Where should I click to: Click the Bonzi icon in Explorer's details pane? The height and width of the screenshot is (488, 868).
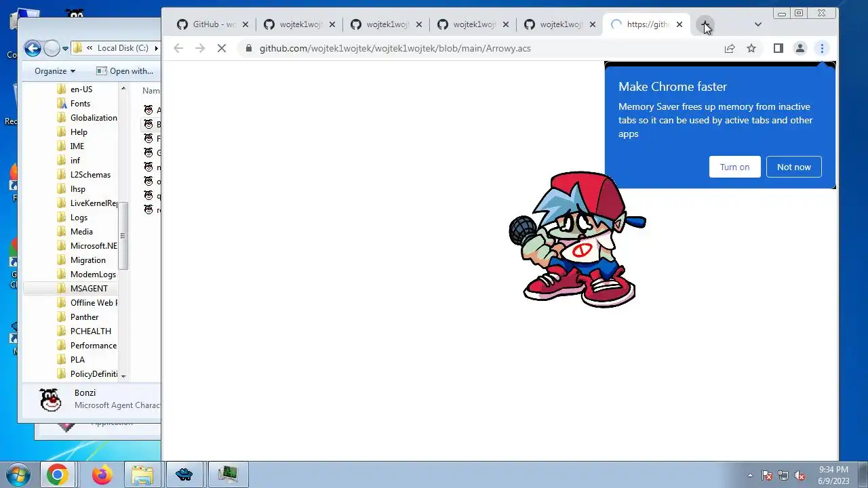tap(51, 400)
